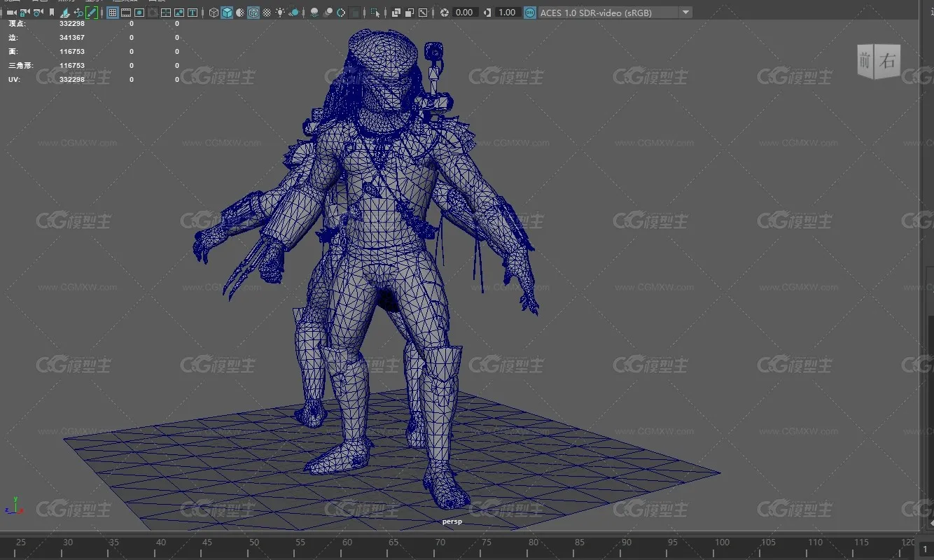Toggle the Resolution Gate display

pyautogui.click(x=139, y=13)
